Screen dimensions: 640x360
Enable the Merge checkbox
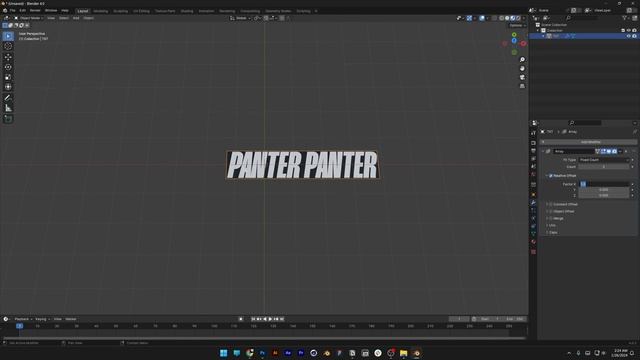click(551, 218)
